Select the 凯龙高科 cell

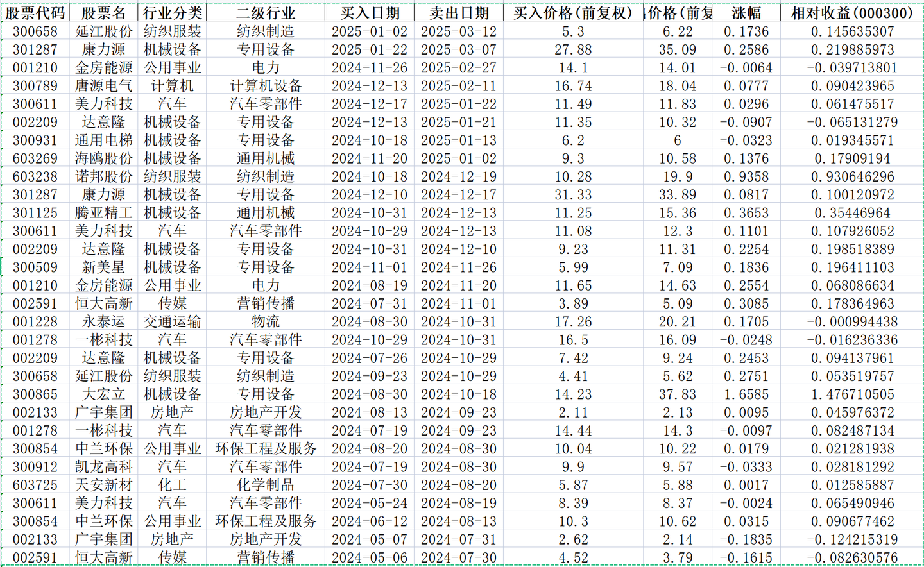[x=104, y=467]
